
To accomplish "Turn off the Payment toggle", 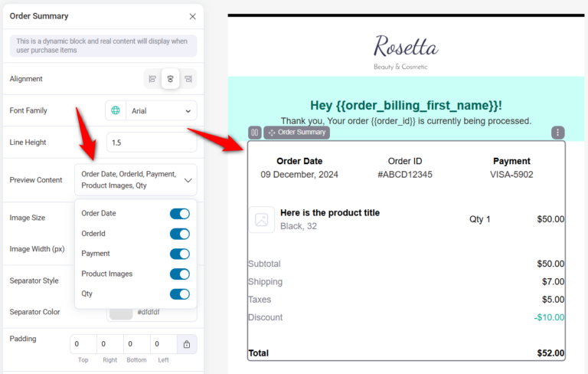I will pos(179,254).
